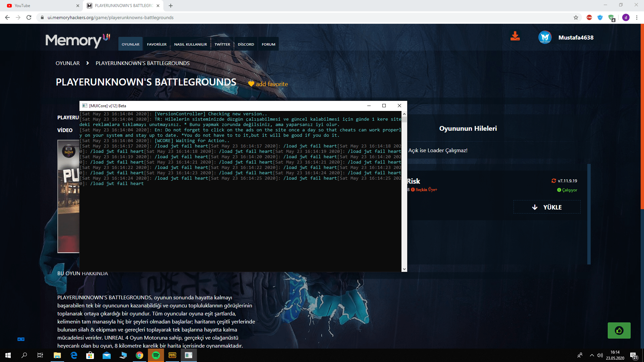
Task: Show hidden system tray icons
Action: (x=592, y=355)
